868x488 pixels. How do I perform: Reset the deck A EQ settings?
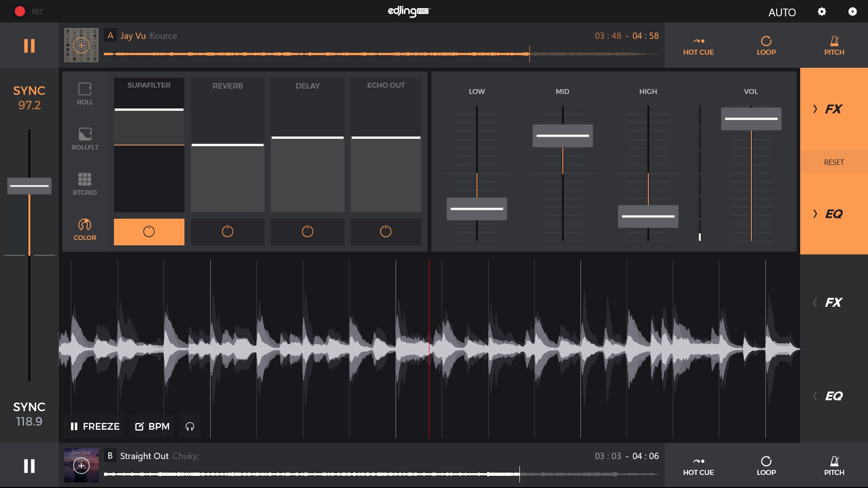tap(833, 162)
